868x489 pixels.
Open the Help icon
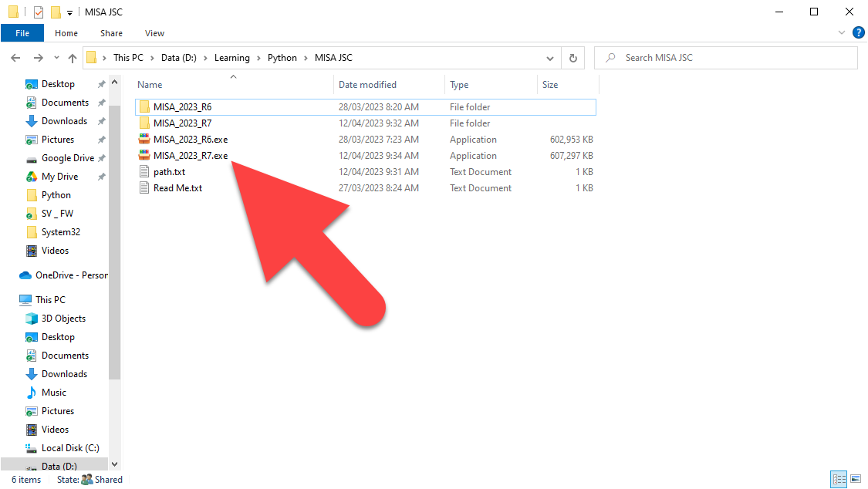click(859, 32)
